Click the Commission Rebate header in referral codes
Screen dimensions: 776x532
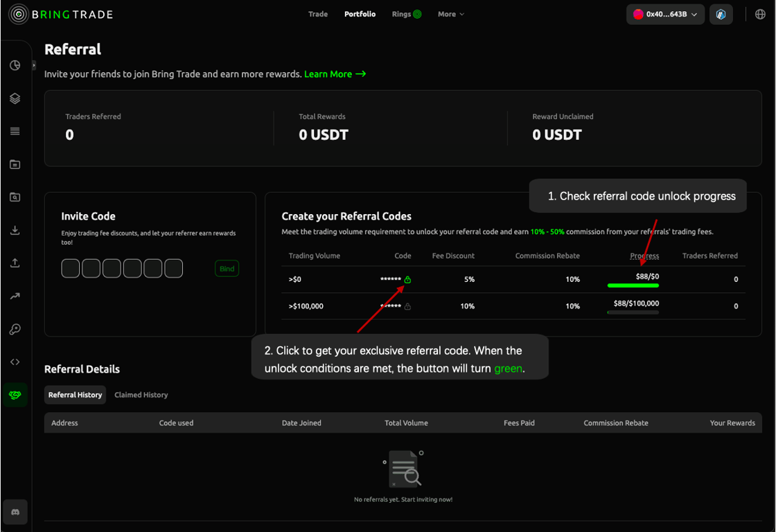[x=547, y=256]
